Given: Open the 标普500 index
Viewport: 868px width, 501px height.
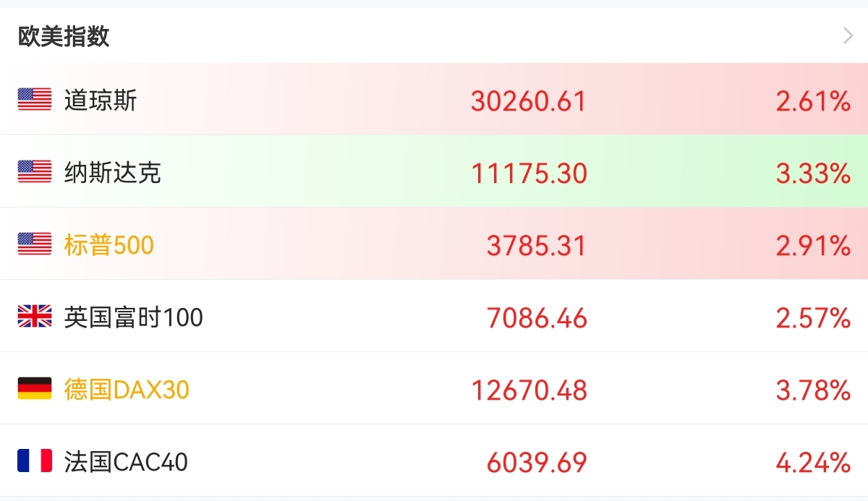Looking at the screenshot, I should click(109, 245).
